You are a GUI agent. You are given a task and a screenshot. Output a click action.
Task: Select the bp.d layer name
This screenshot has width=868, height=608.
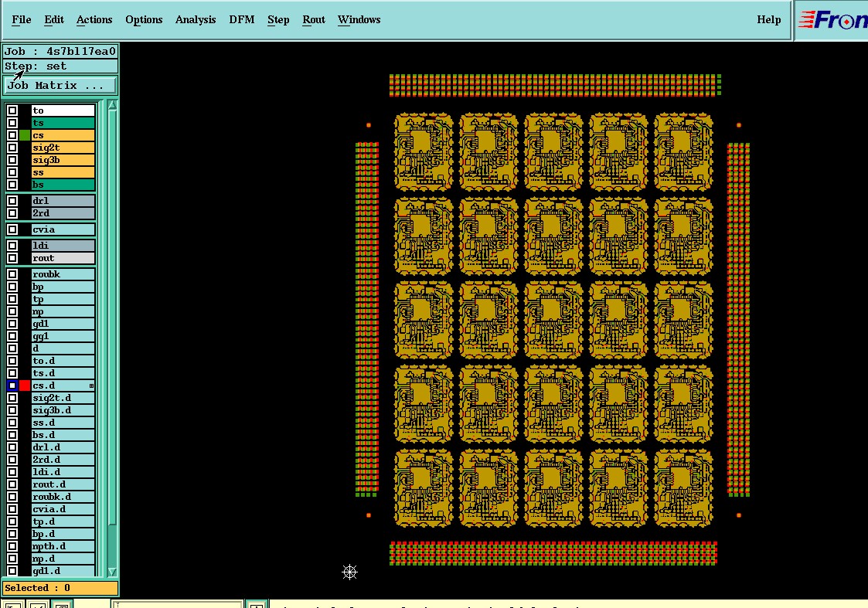click(63, 534)
